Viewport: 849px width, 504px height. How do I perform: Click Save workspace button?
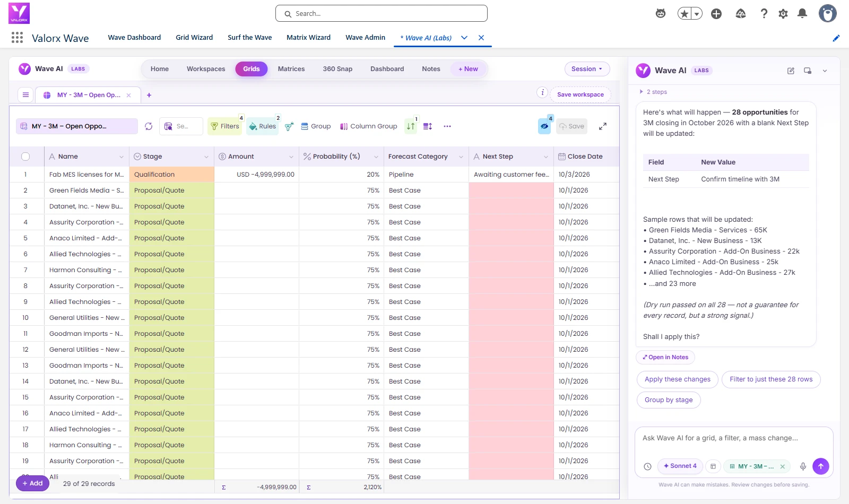(x=581, y=94)
